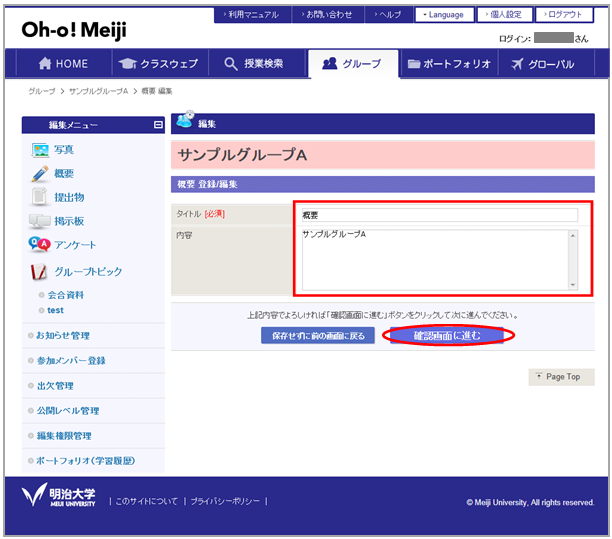The image size is (612, 539).
Task: Open the 写真 menu link
Action: pyautogui.click(x=64, y=150)
